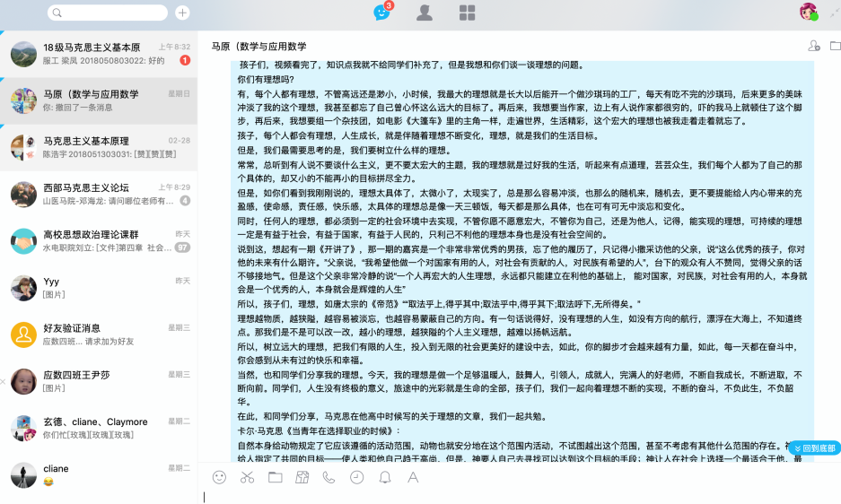Start a voice call with phone icon
This screenshot has width=841, height=504.
click(x=329, y=477)
